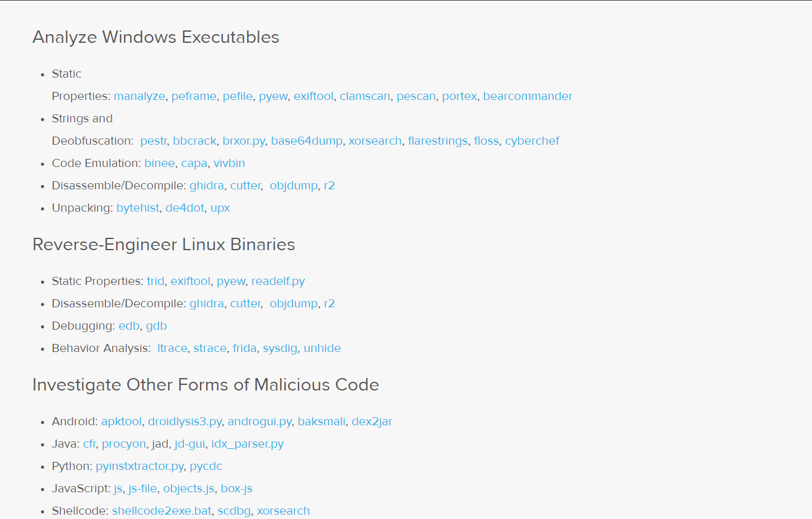Open the droidlysis3.py link
Screen dimensions: 812x519
coord(185,422)
